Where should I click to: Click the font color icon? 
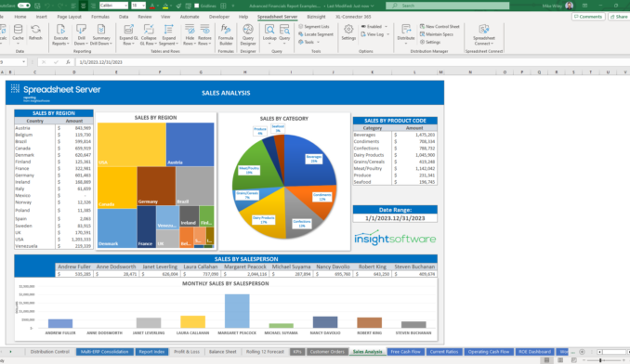click(x=151, y=6)
